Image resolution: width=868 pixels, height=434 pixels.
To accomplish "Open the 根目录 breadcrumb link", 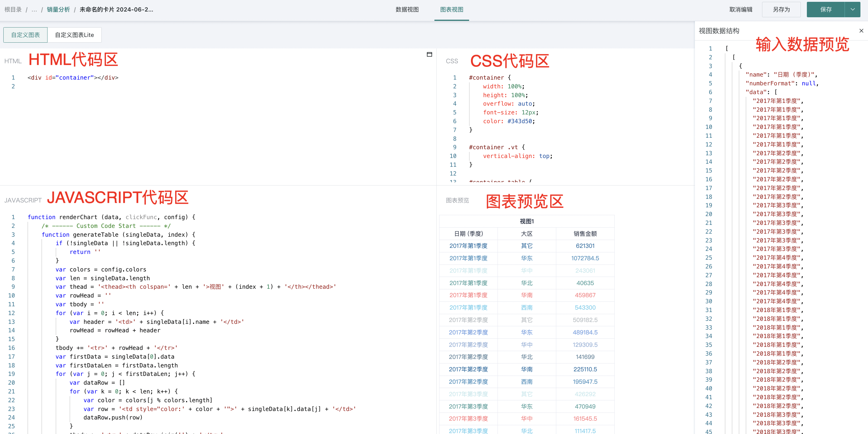I will (13, 9).
